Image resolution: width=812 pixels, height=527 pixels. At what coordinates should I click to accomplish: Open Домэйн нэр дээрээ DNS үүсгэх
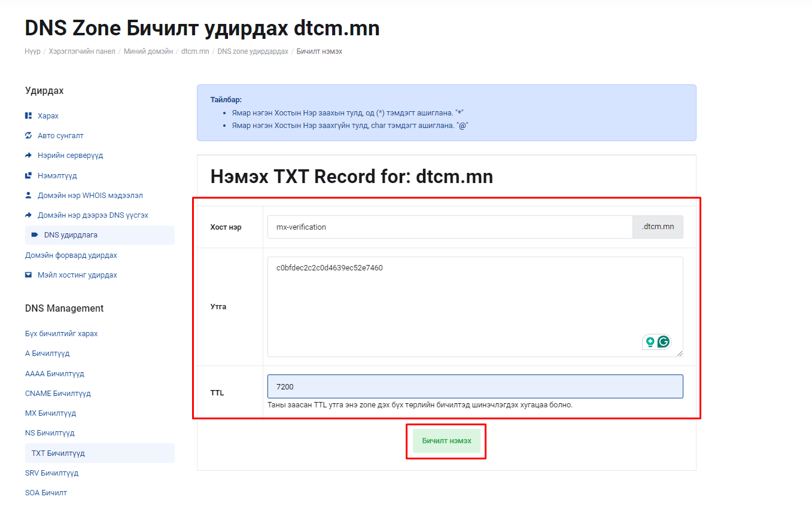tap(93, 215)
